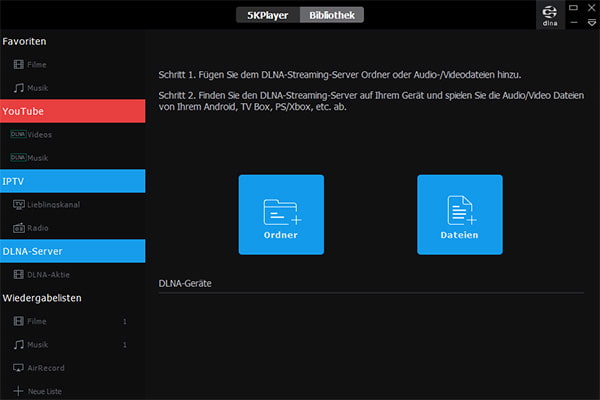Click the film strip icon beside Favoriten Filme
600x400 pixels.
[x=18, y=64]
